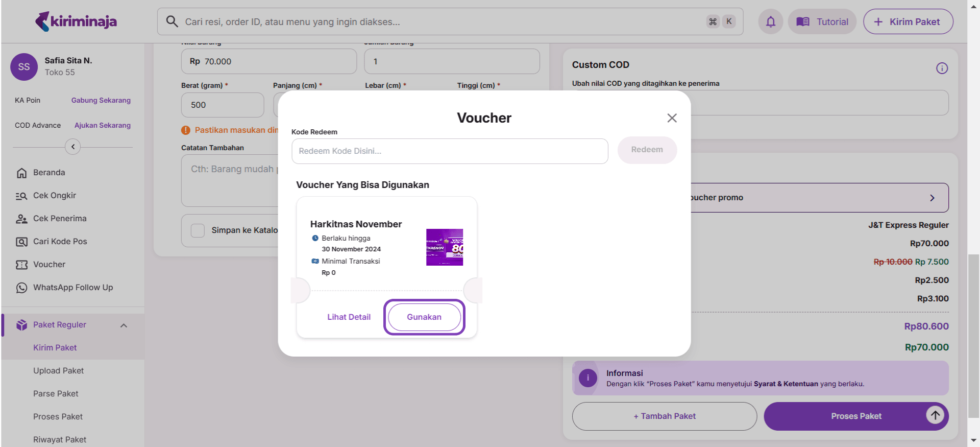The height and width of the screenshot is (447, 980).
Task: Click the Proses Paket purple button
Action: 856,416
